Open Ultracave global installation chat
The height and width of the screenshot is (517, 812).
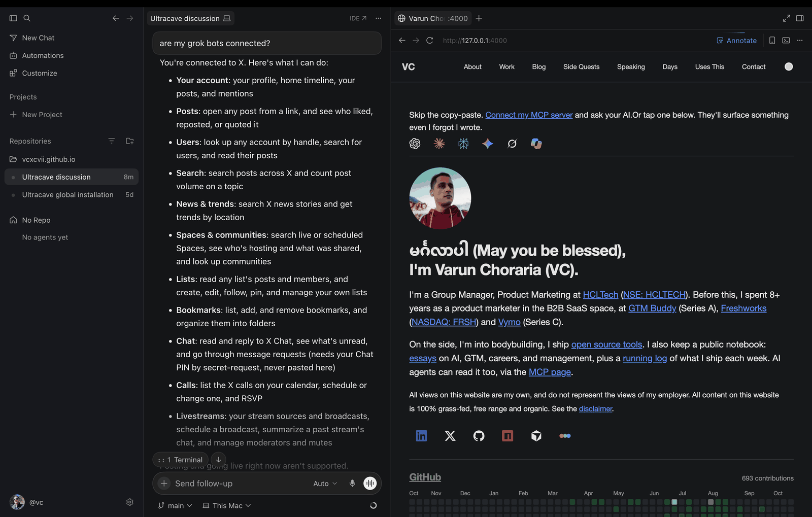click(72, 195)
